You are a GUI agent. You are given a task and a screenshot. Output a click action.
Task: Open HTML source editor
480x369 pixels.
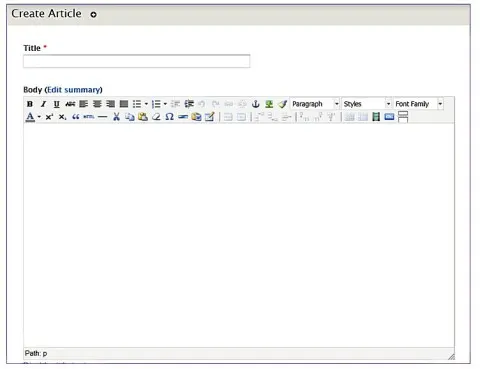[x=89, y=117]
